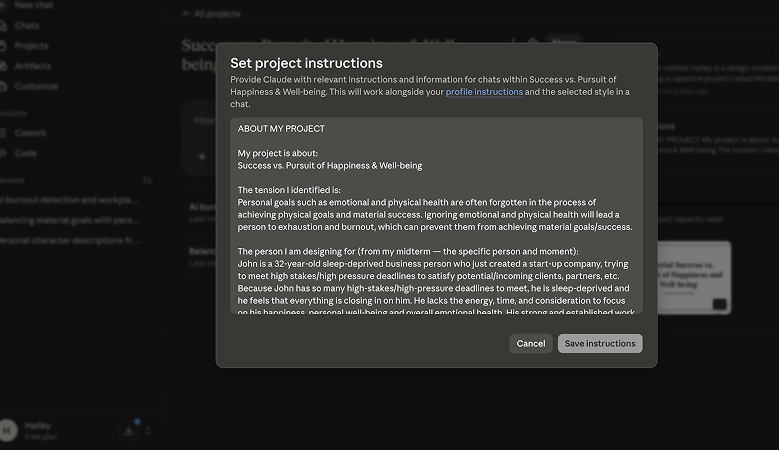This screenshot has height=450, width=779.
Task: Click the 'Set project instructions' dialog title
Action: pos(306,63)
